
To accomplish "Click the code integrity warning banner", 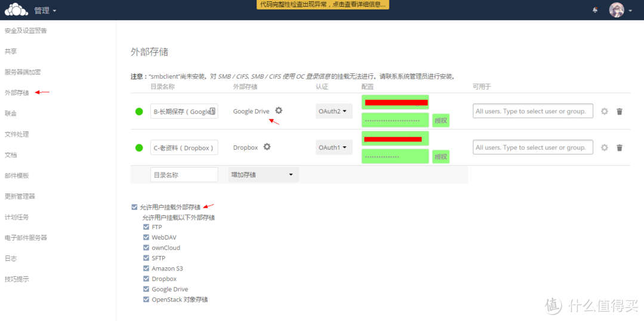I will click(323, 5).
